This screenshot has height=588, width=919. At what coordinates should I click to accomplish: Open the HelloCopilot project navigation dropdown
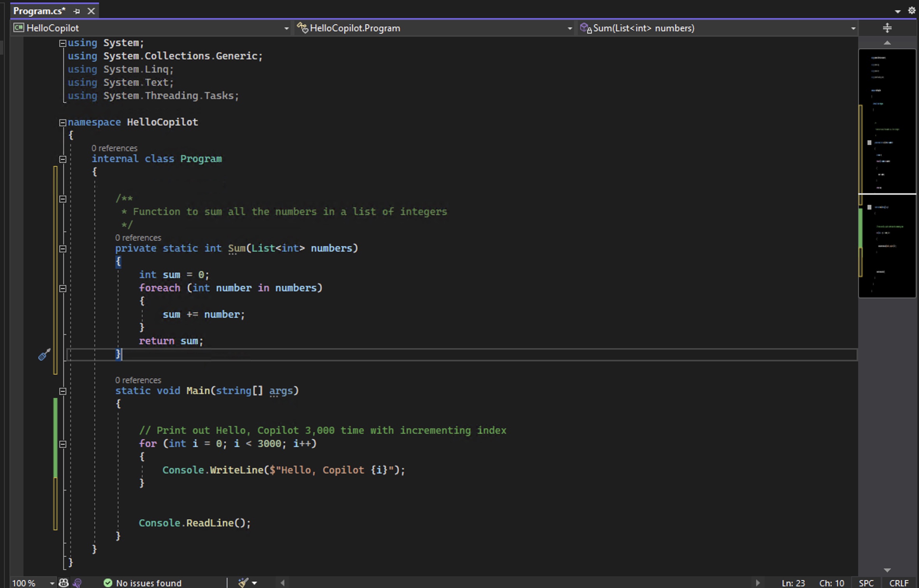pos(151,28)
